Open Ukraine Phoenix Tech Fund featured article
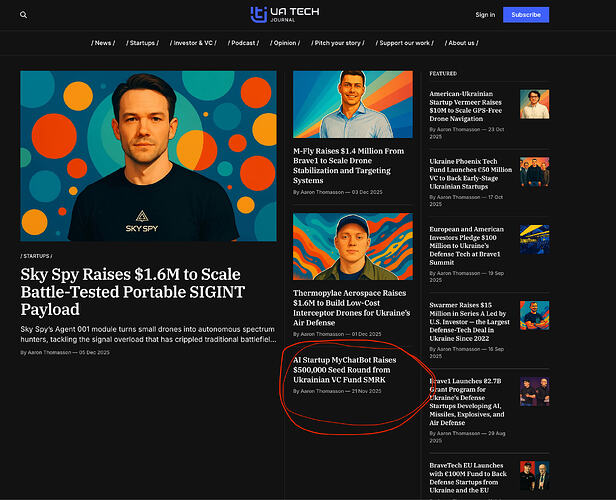 (x=471, y=174)
